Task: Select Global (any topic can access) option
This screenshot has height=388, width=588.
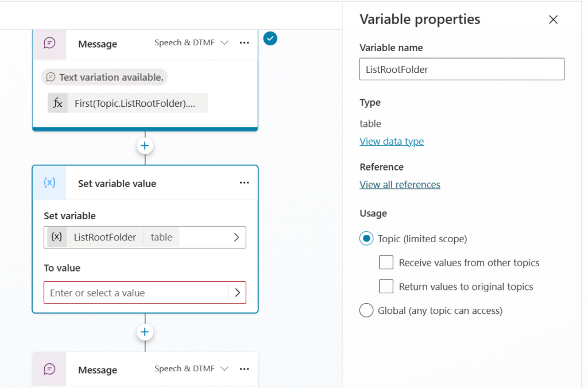Action: pyautogui.click(x=366, y=311)
